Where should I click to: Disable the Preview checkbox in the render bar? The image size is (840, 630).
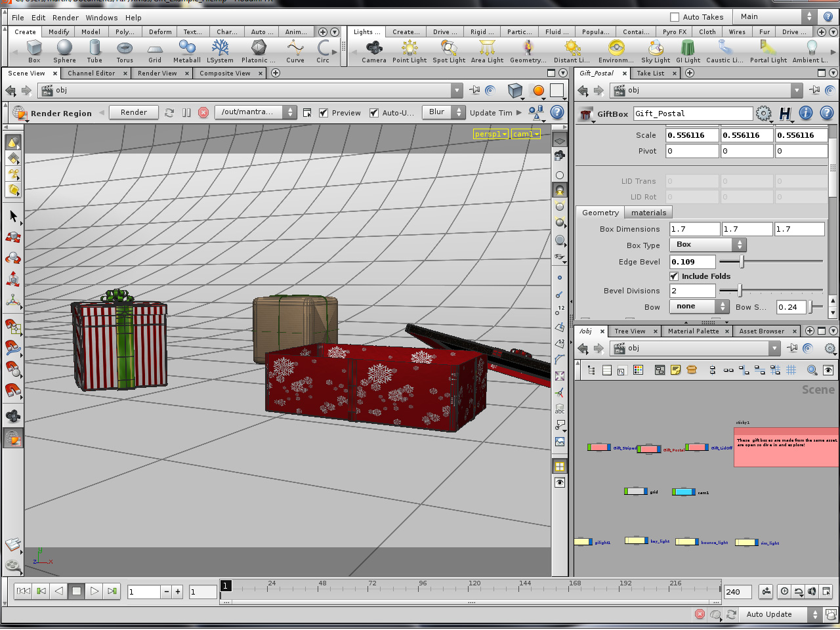tap(324, 112)
